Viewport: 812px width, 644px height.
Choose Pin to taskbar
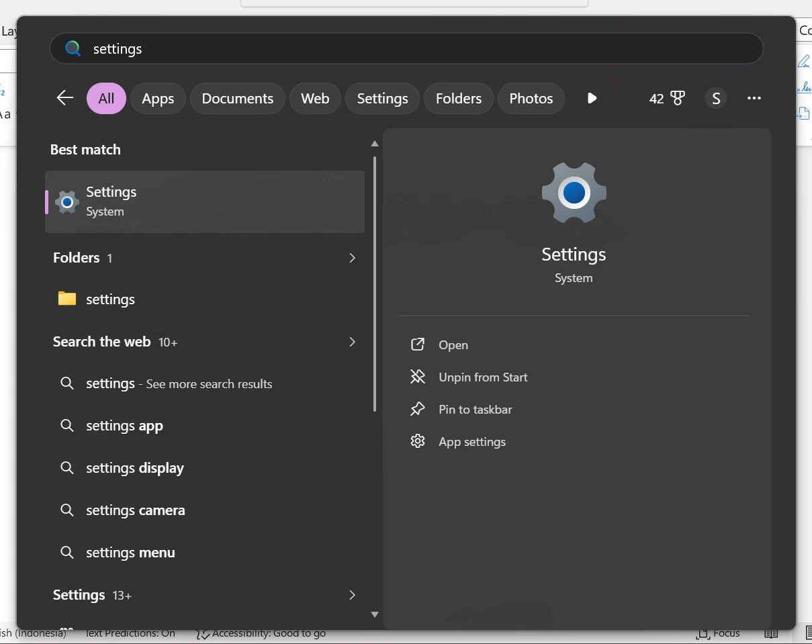[476, 410]
